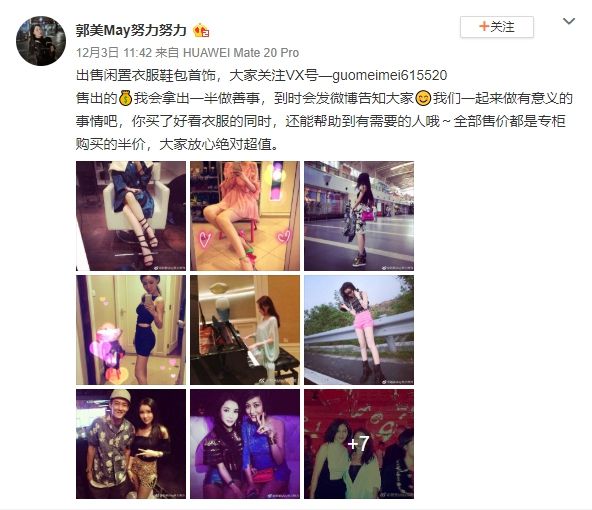Image resolution: width=592 pixels, height=510 pixels.
Task: Click the plus icon in 关注 button
Action: coord(484,26)
